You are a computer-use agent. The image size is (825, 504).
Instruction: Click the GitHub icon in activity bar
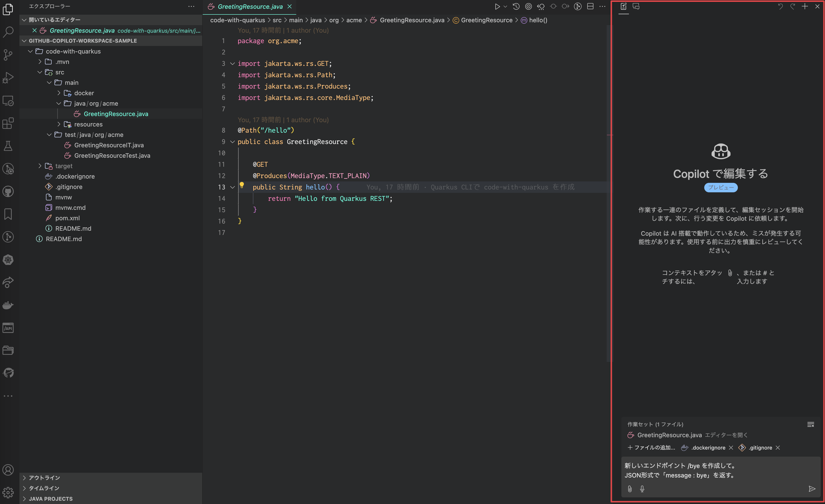[8, 192]
